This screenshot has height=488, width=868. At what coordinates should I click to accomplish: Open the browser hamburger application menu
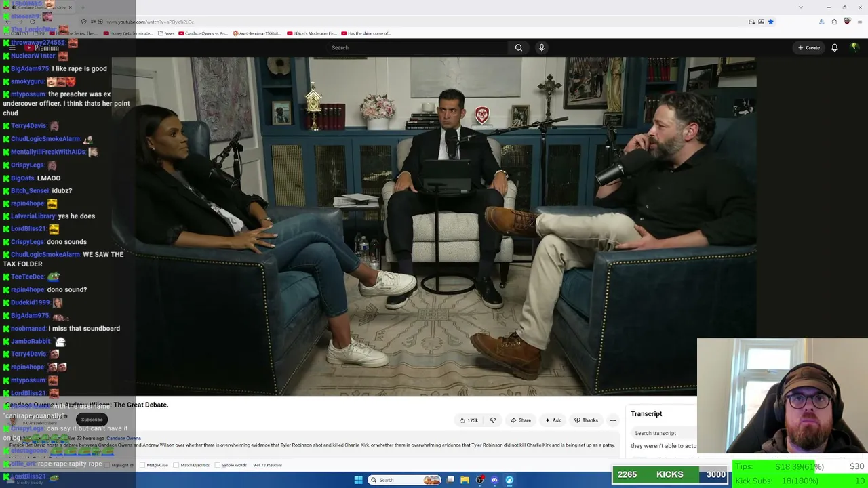tap(859, 22)
